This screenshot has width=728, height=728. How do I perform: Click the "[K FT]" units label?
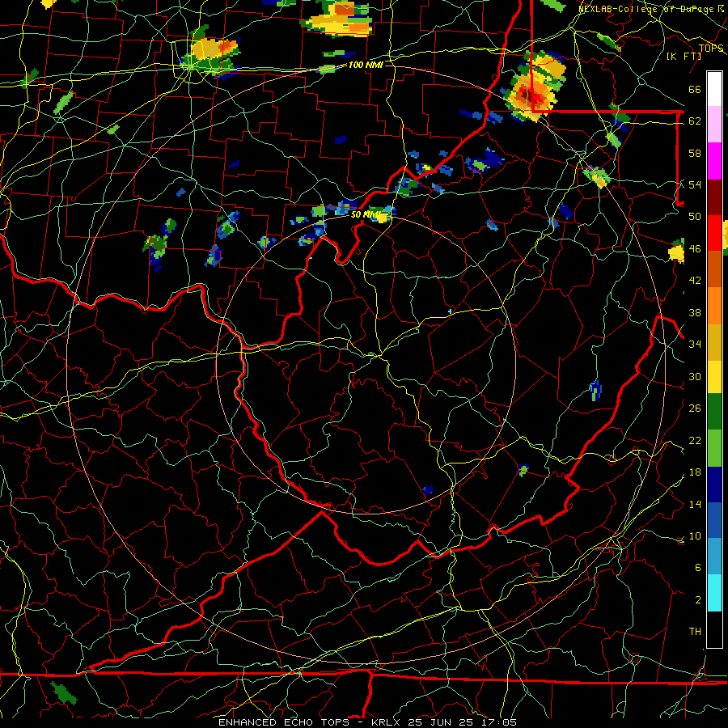[x=684, y=56]
